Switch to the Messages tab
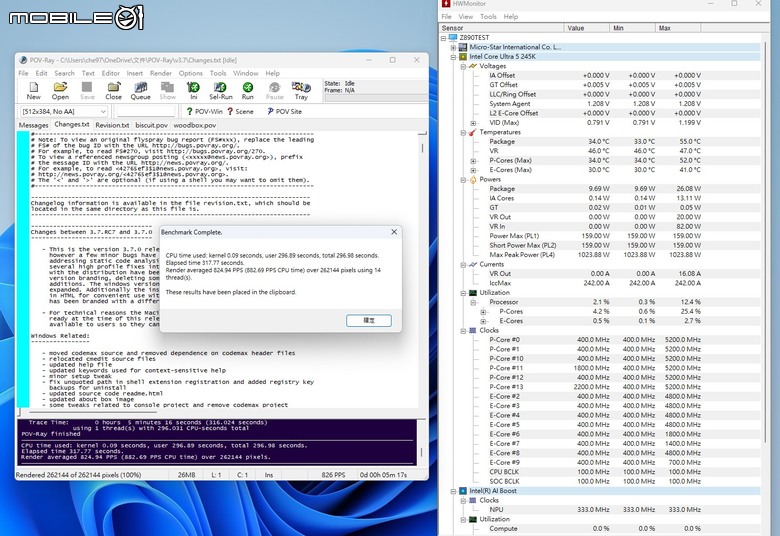The image size is (780, 536). [33, 125]
